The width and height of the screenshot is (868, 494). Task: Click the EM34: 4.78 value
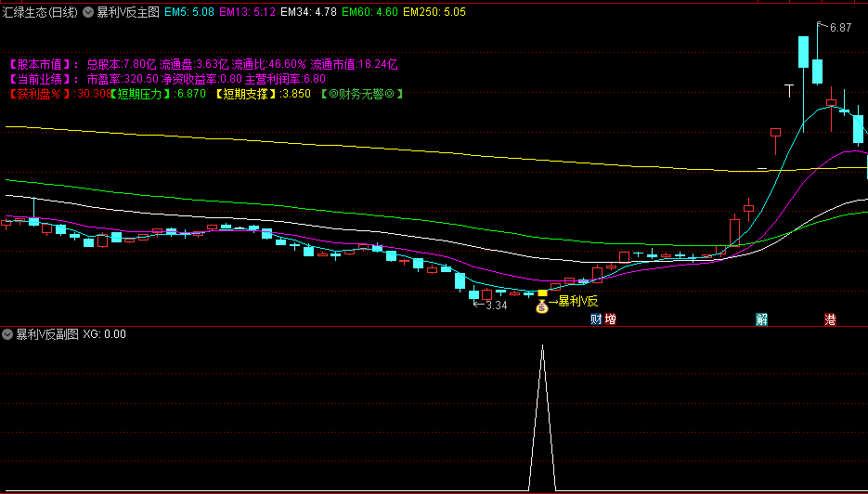tap(309, 12)
